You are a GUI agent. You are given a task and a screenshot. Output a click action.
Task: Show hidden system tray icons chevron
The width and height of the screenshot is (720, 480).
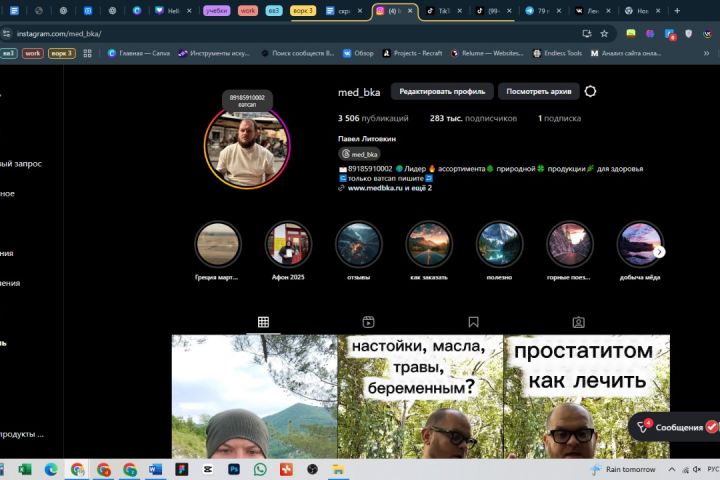[672, 469]
